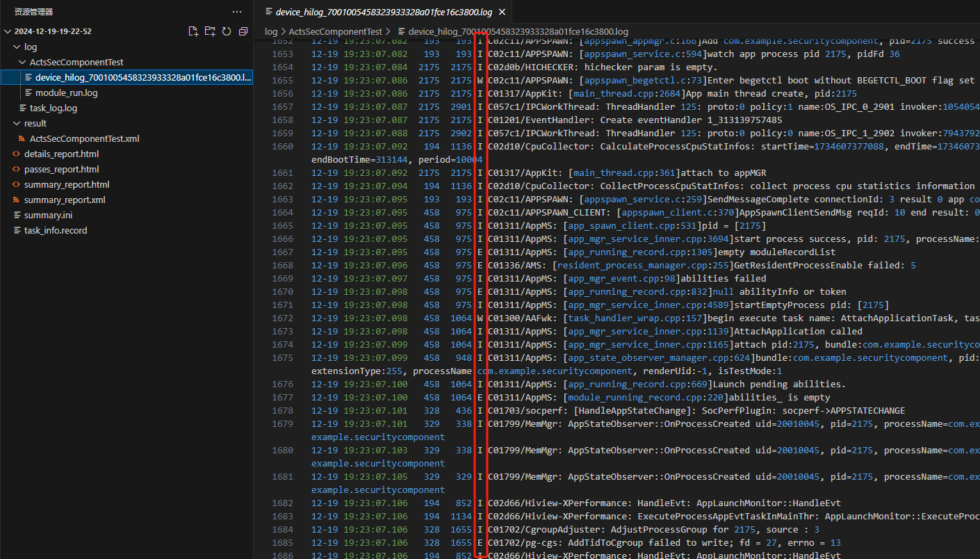This screenshot has width=980, height=559.
Task: Click line number 1685 in the gutter
Action: pos(282,543)
